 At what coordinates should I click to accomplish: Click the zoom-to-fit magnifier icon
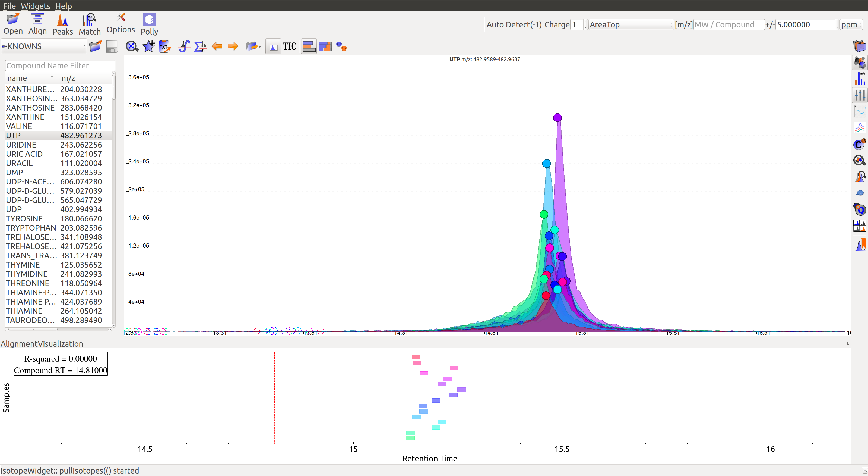(132, 46)
